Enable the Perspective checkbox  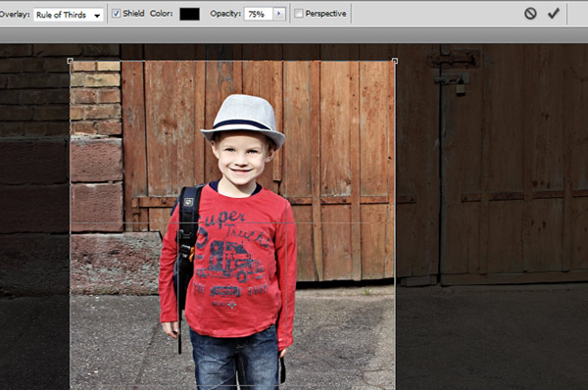[x=299, y=14]
